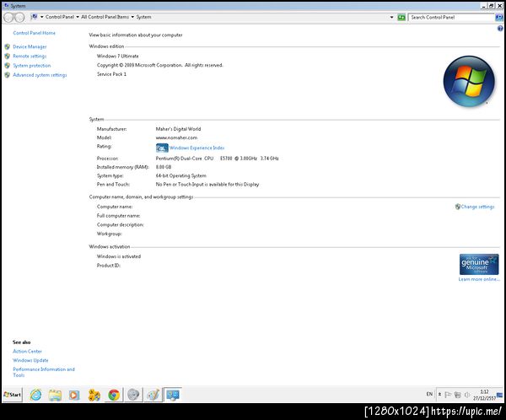The image size is (506, 420).
Task: Click the Windows 7 Ultimate text
Action: (x=118, y=57)
